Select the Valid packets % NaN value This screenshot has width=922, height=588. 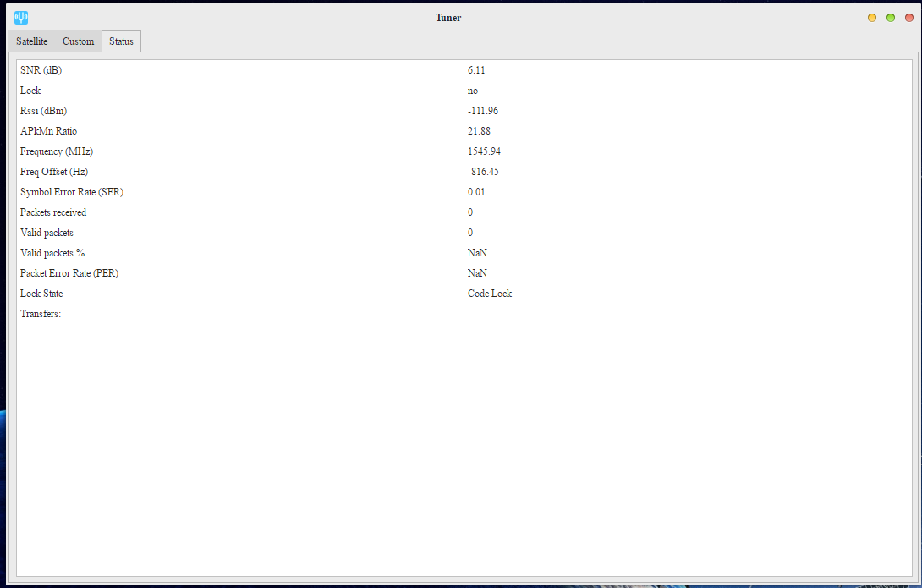coord(477,253)
